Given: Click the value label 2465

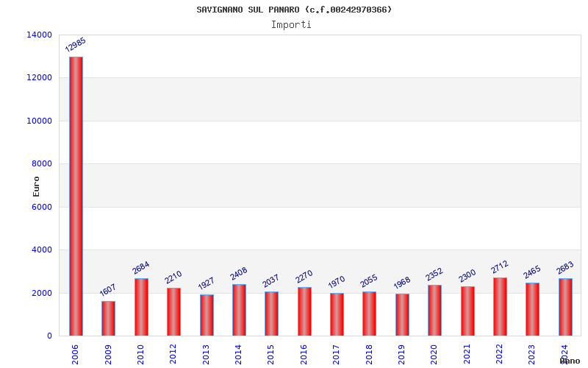Looking at the screenshot, I should pyautogui.click(x=531, y=272).
